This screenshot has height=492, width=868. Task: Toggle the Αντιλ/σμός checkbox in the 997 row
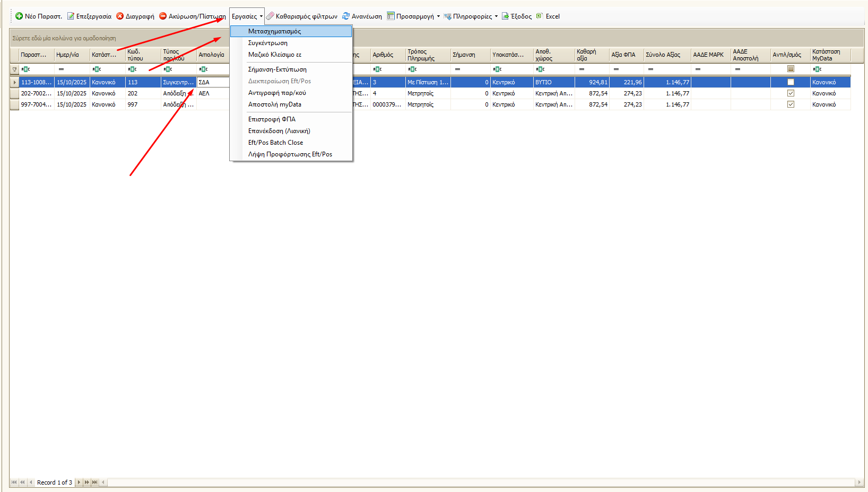[x=791, y=104]
